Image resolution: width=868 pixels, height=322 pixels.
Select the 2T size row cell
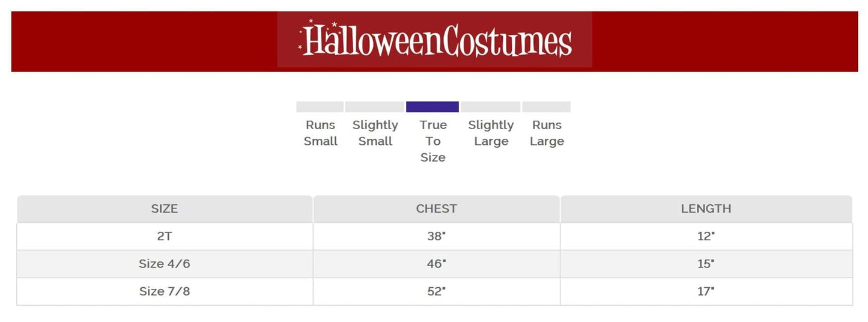tap(165, 237)
